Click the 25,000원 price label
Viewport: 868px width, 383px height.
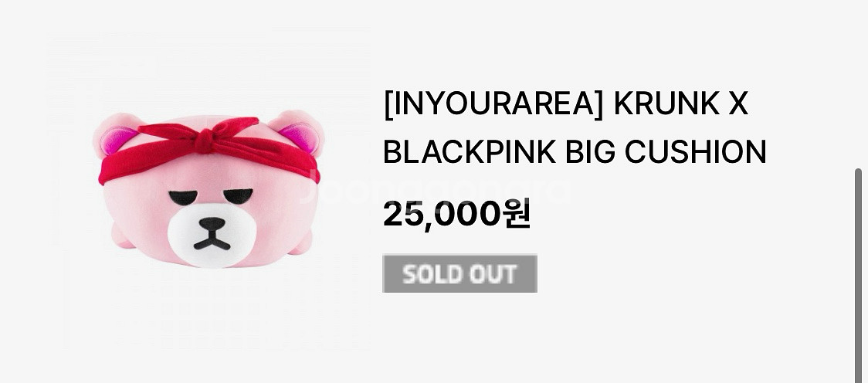(x=456, y=214)
